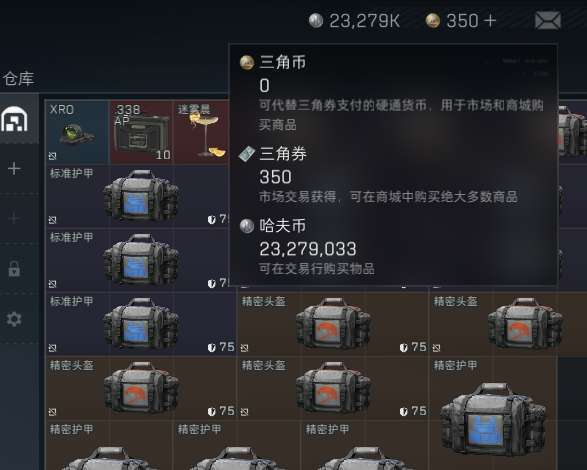Select the first 标准护甲 case in the list
This screenshot has height=470, width=587.
140,196
